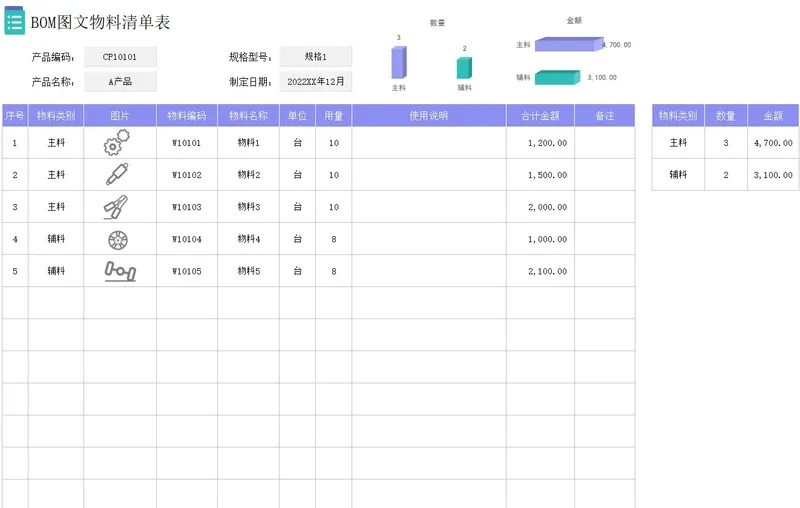
Task: Select the wheel picture in row 4
Action: click(x=118, y=240)
